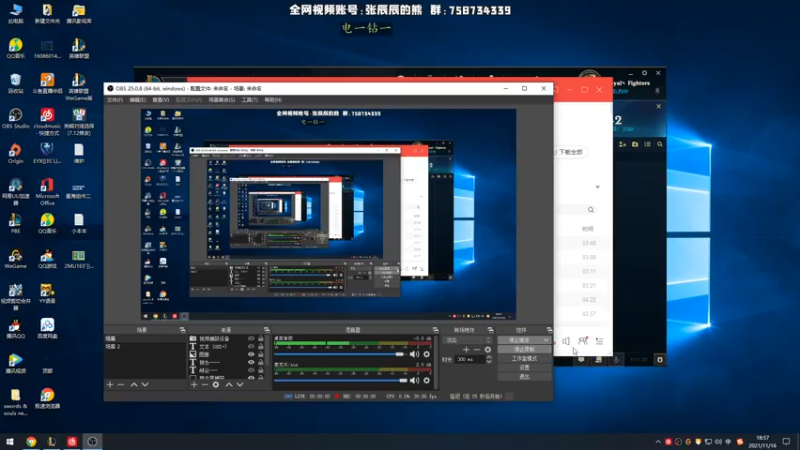The image size is (800, 450).
Task: Open playlist icon in music player window
Action: [x=599, y=341]
